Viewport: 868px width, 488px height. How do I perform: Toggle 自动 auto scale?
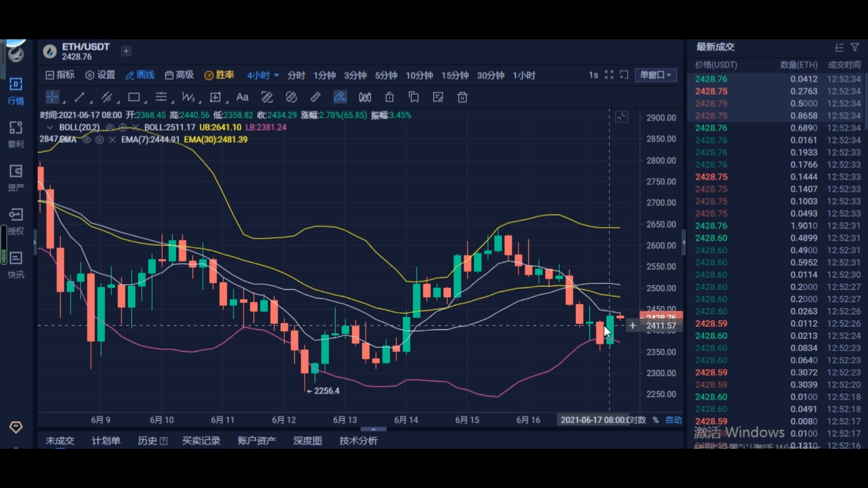[674, 420]
